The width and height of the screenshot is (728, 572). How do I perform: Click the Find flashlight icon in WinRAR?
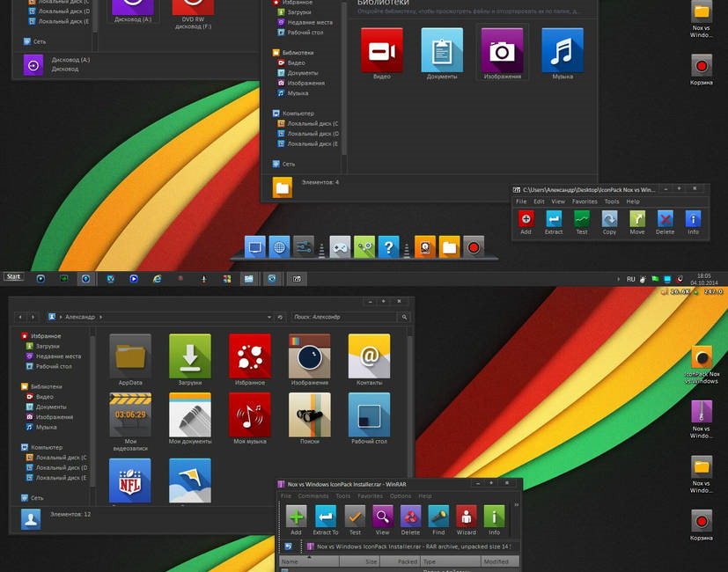click(x=438, y=517)
